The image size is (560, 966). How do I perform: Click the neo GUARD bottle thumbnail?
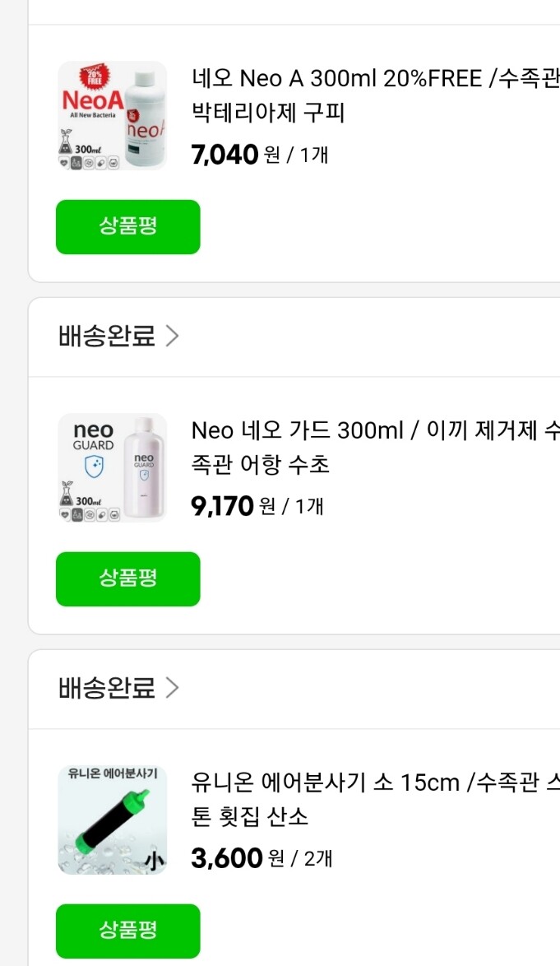point(113,467)
